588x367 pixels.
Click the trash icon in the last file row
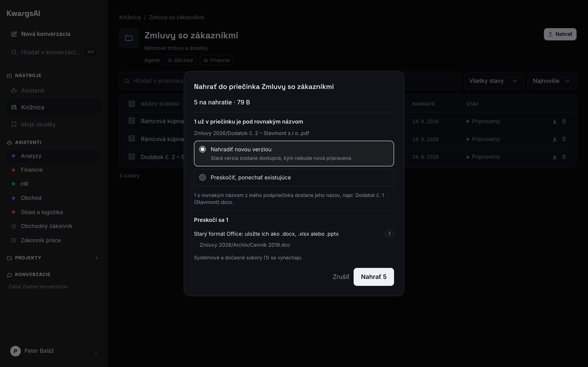tap(564, 157)
